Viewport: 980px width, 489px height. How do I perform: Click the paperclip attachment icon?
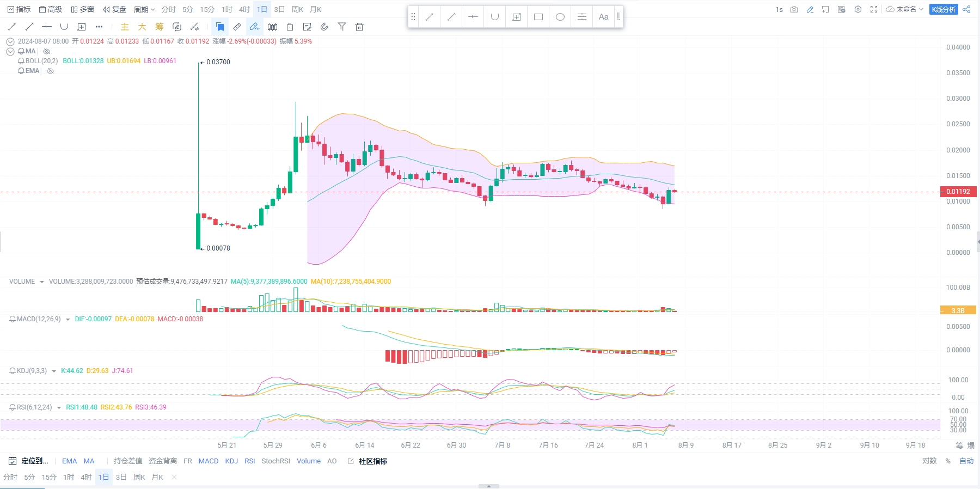324,27
